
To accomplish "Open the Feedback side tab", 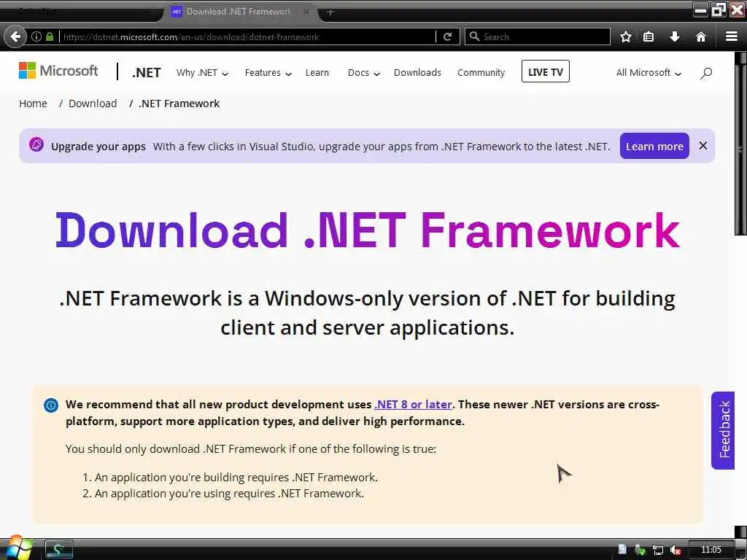I will pyautogui.click(x=723, y=430).
